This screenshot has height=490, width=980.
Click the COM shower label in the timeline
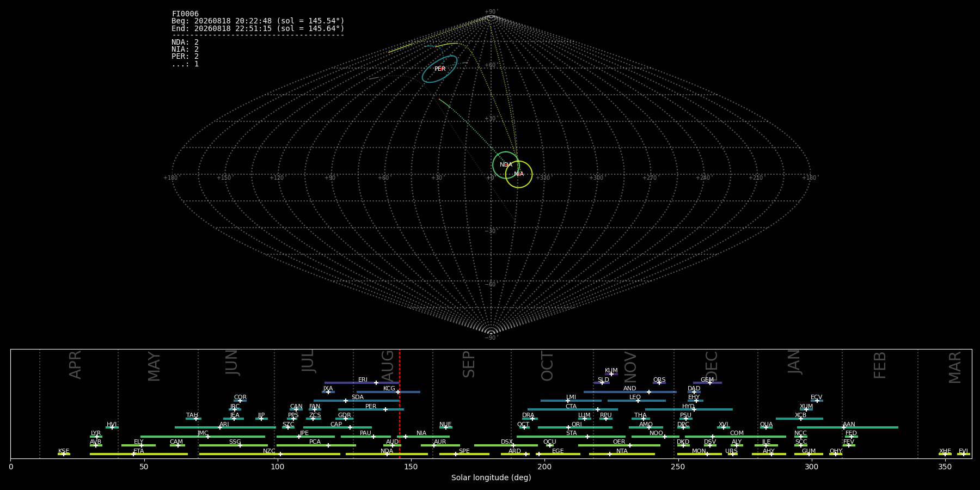[737, 433]
